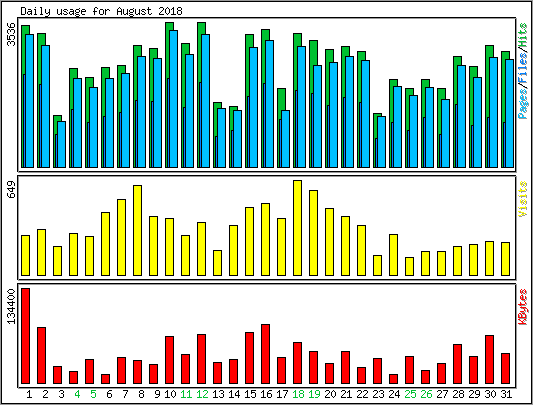This screenshot has width=533, height=405.
Task: Select green weekend day label 12
Action: pyautogui.click(x=202, y=394)
